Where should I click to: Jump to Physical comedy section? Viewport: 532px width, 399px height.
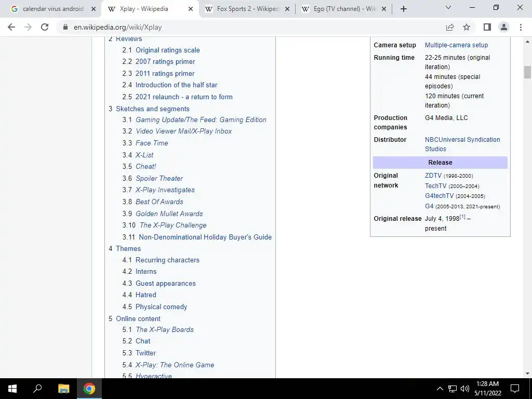pos(161,307)
